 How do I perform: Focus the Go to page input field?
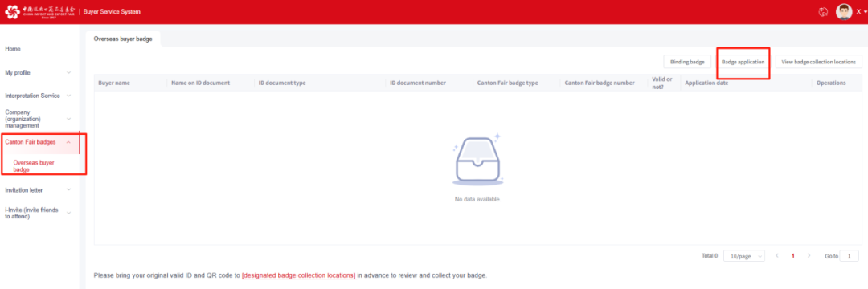coord(850,256)
